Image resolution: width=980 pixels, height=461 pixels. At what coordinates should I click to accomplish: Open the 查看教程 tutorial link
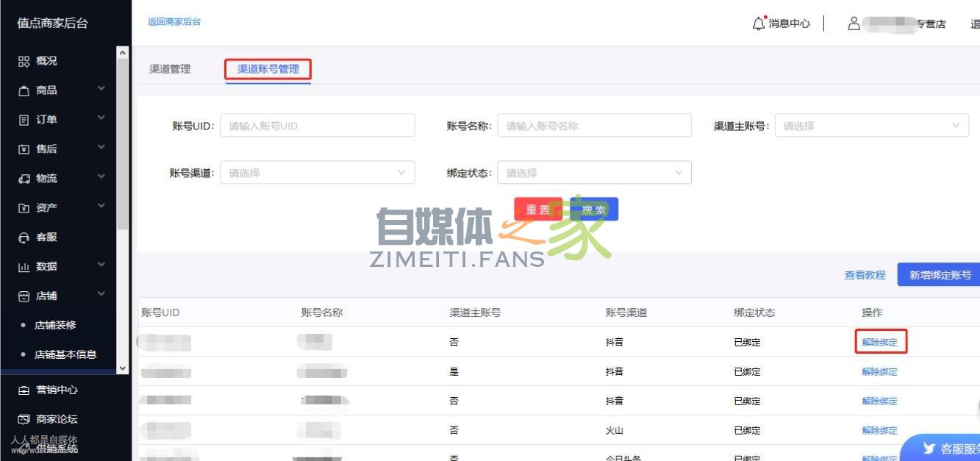coord(865,274)
